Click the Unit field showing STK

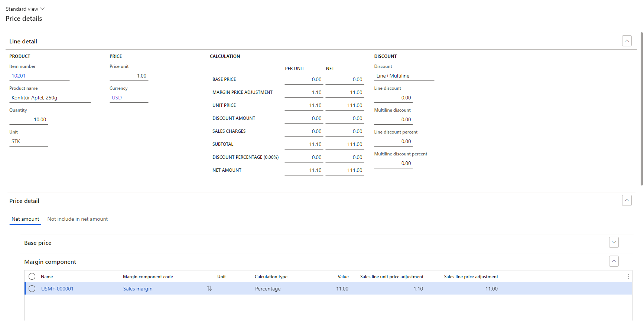tap(29, 142)
